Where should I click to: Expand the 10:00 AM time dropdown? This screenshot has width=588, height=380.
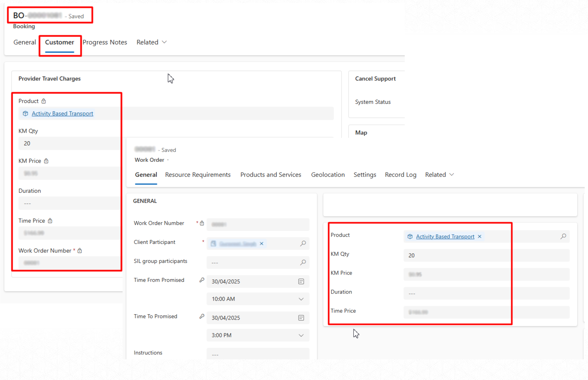[x=301, y=299]
